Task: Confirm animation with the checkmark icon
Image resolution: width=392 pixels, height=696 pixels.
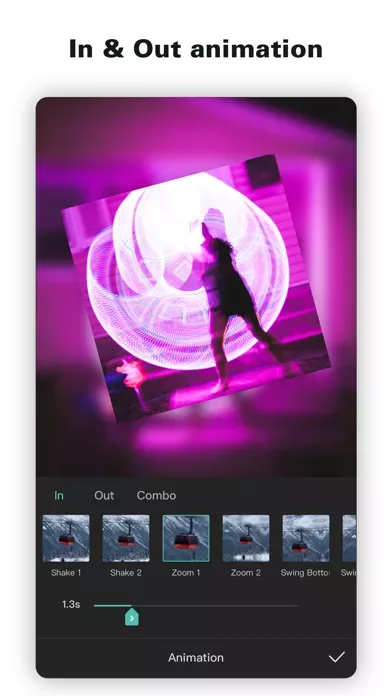Action: pyautogui.click(x=337, y=657)
